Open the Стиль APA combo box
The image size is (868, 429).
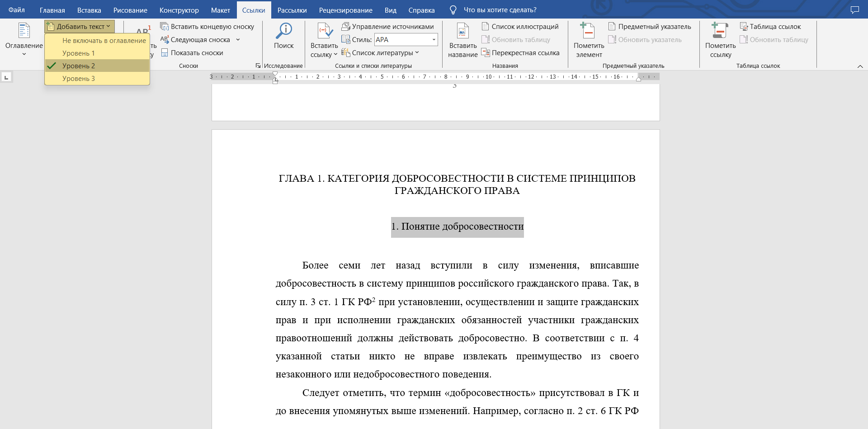[x=406, y=40]
